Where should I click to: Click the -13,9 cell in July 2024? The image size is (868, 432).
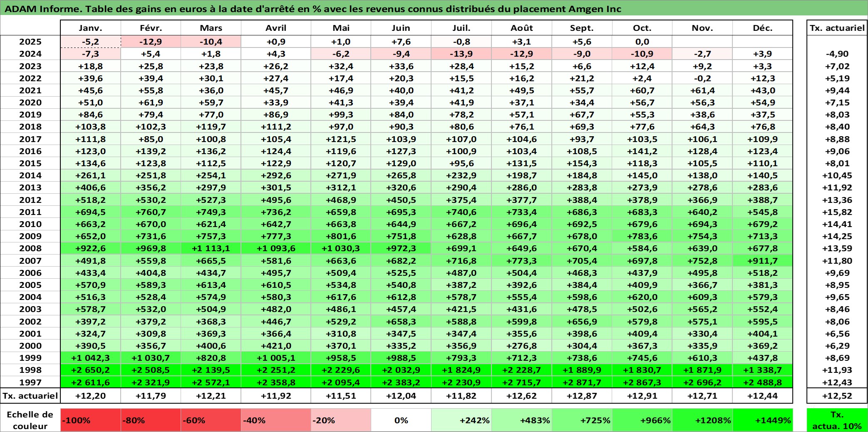pos(461,54)
